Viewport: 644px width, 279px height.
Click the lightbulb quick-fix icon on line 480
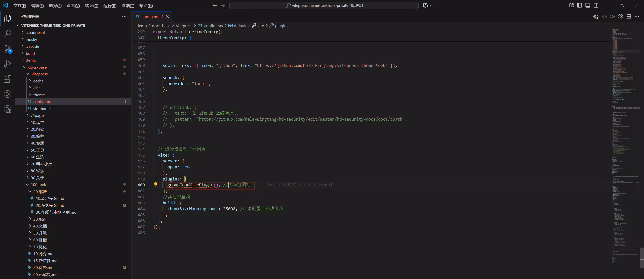pyautogui.click(x=155, y=184)
